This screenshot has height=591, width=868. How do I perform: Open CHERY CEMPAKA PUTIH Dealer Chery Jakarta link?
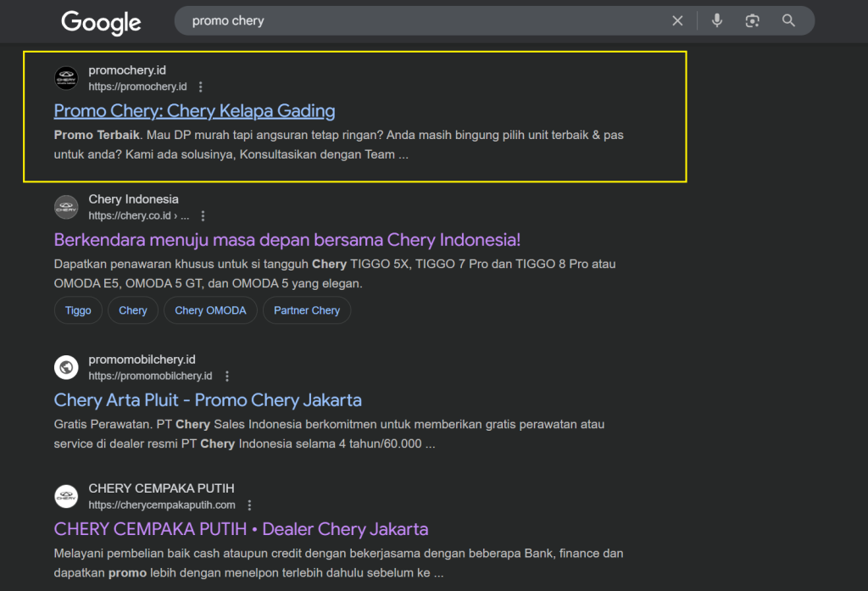(241, 529)
